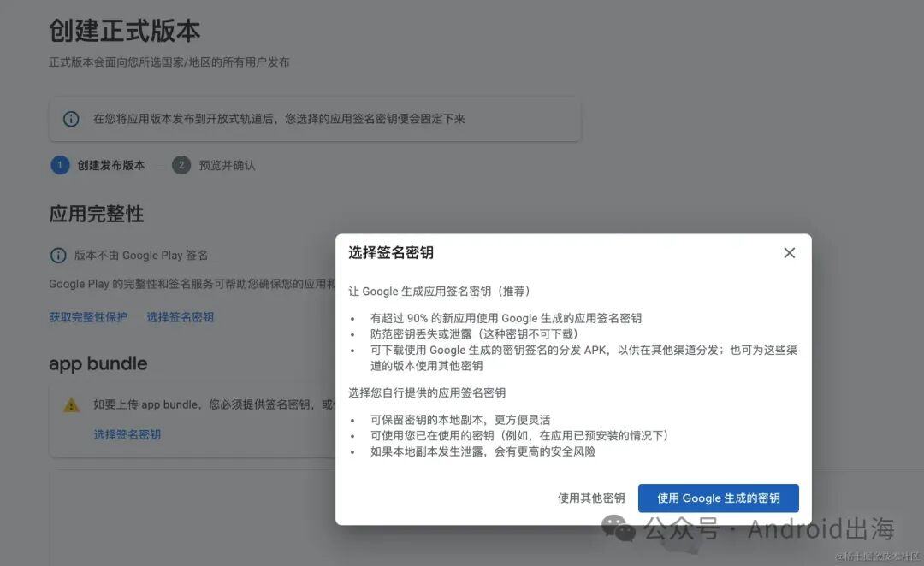Viewport: 924px width, 566px height.
Task: Click the X to close the signing key dialog
Action: 789,252
